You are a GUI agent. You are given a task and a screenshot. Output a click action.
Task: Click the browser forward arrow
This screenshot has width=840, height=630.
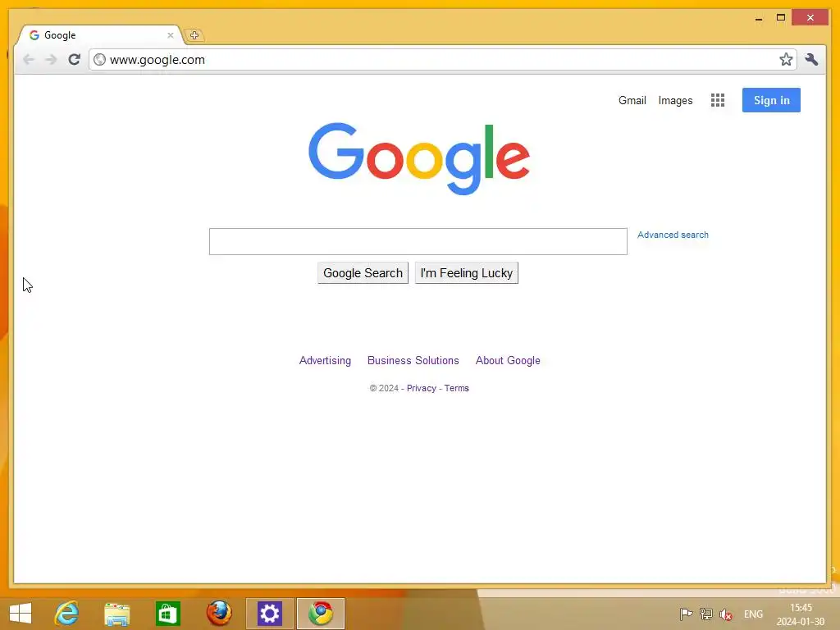[x=52, y=59]
